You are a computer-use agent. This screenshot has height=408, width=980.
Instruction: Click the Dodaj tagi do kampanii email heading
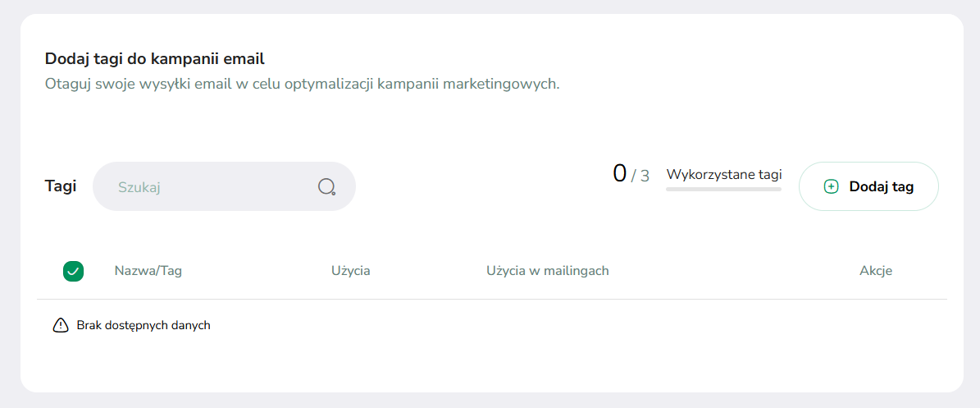click(155, 59)
